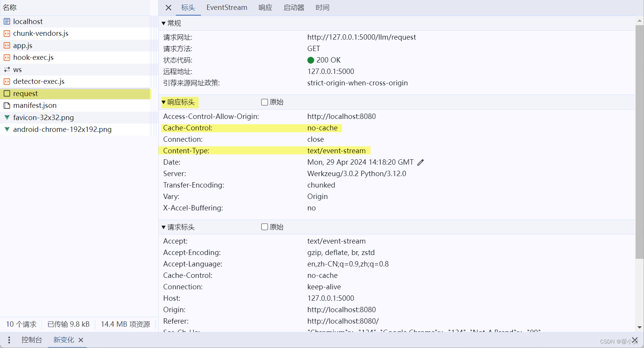Viewport: 644px width, 348px height.
Task: Click the pencil edit icon beside the Date header
Action: (x=421, y=162)
